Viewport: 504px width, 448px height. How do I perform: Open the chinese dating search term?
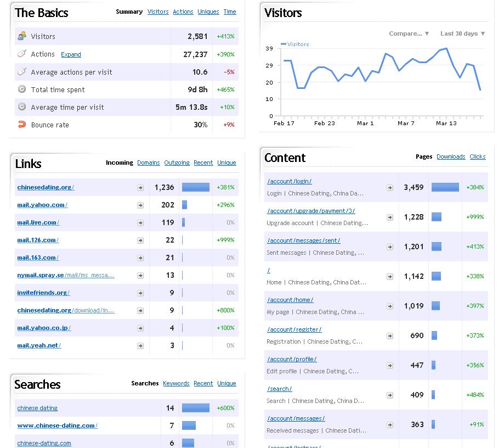pos(37,408)
